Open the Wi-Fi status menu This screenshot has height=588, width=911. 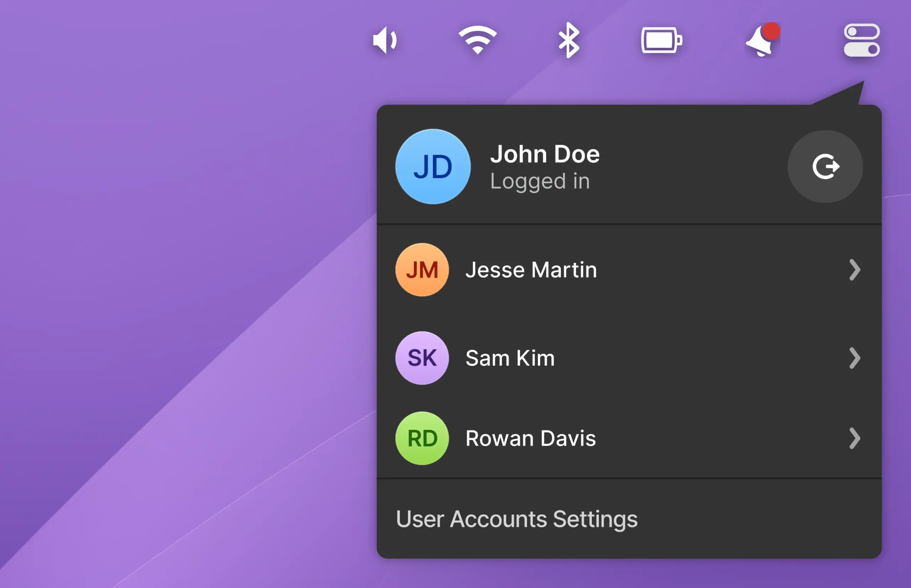pyautogui.click(x=477, y=40)
